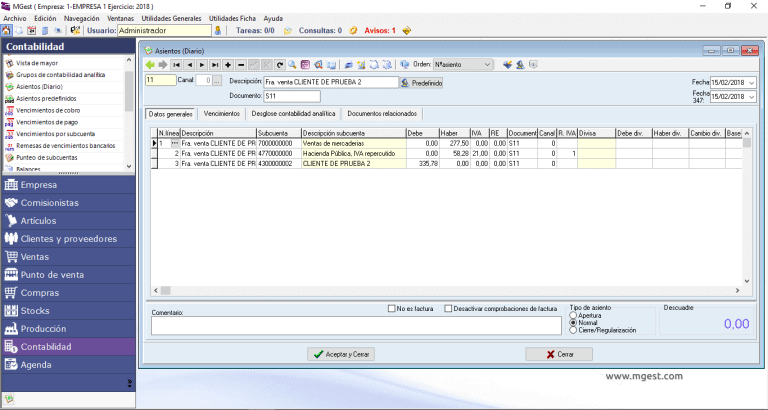This screenshot has height=410, width=768.
Task: Click the sidebar list scrollbar thumb
Action: pyautogui.click(x=129, y=91)
